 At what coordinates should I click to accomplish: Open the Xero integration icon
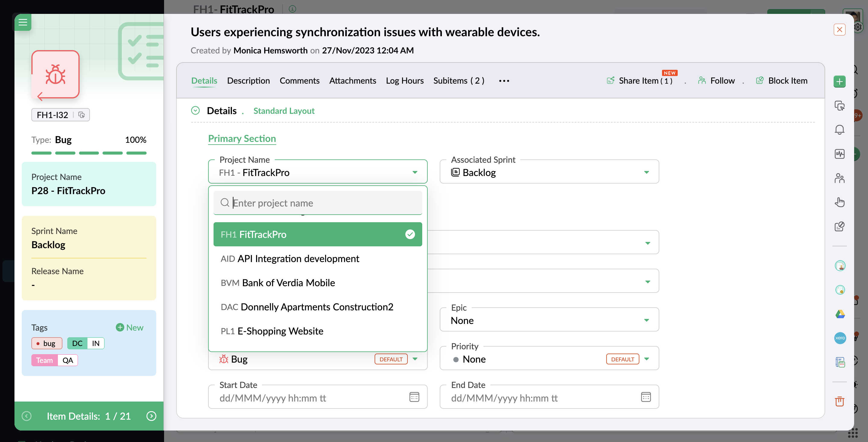840,338
